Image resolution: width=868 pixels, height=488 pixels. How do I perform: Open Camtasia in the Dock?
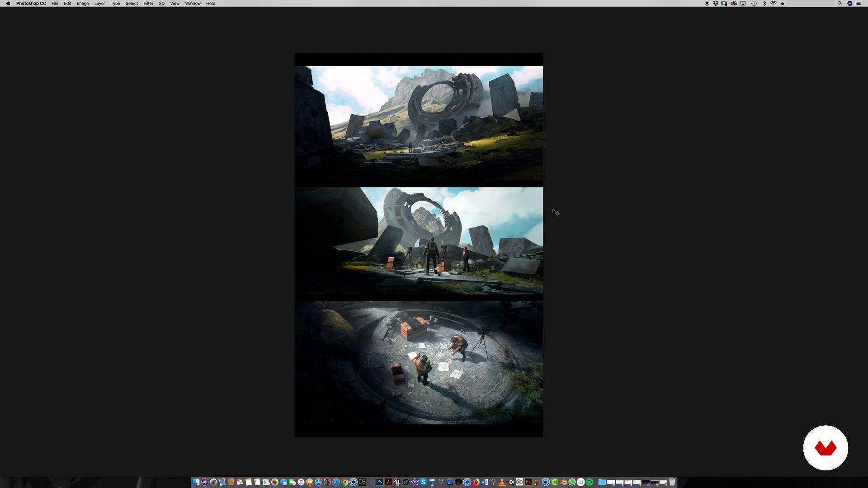click(x=554, y=482)
